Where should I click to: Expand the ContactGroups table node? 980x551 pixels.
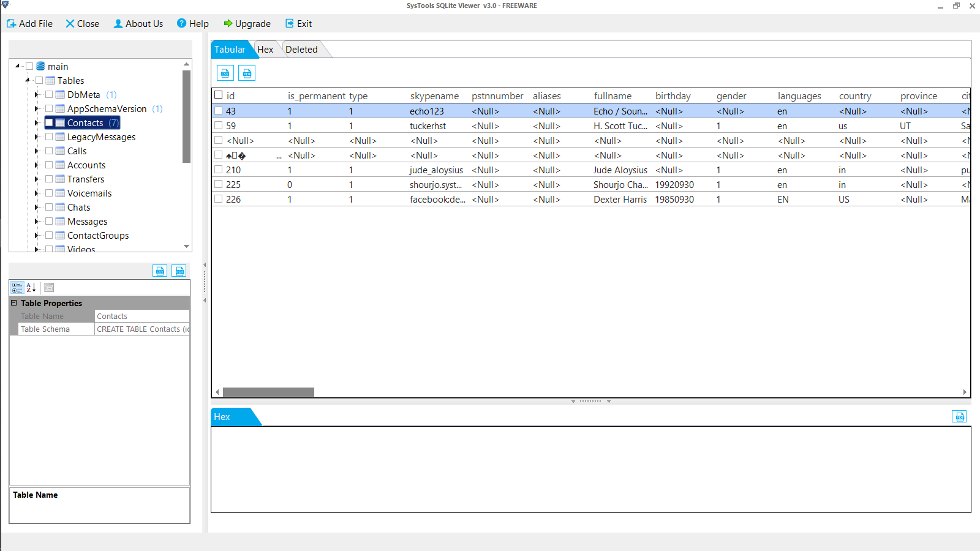click(x=37, y=235)
